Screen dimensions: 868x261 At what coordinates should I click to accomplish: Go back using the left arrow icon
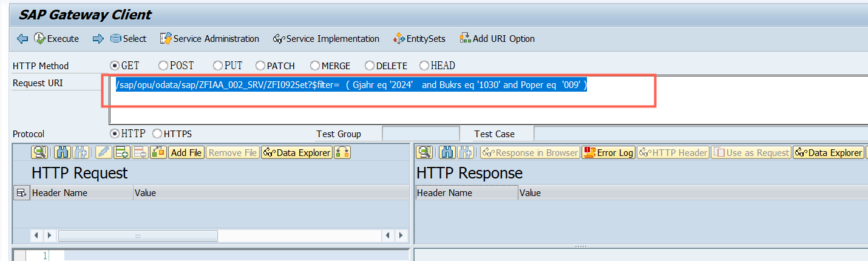point(22,38)
